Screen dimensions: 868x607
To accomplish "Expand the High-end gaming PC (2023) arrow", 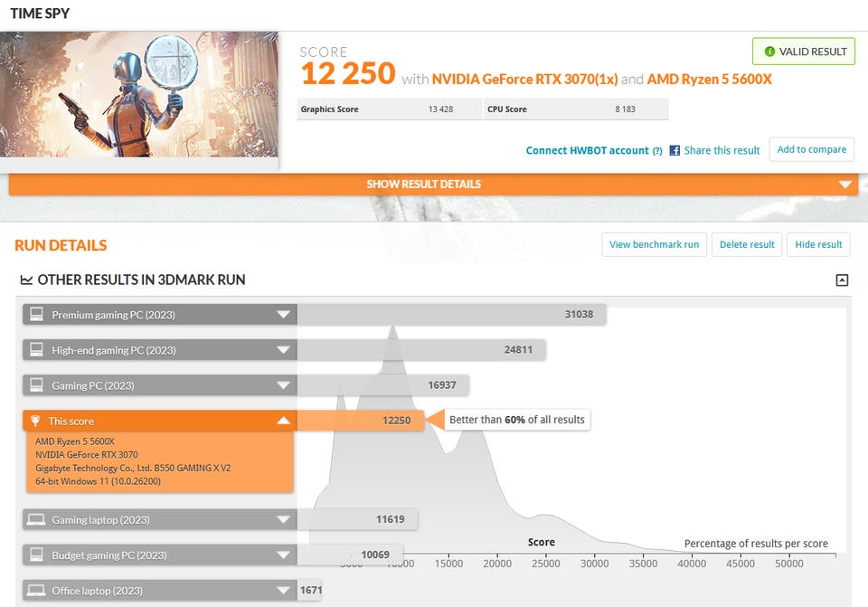I will pyautogui.click(x=283, y=350).
